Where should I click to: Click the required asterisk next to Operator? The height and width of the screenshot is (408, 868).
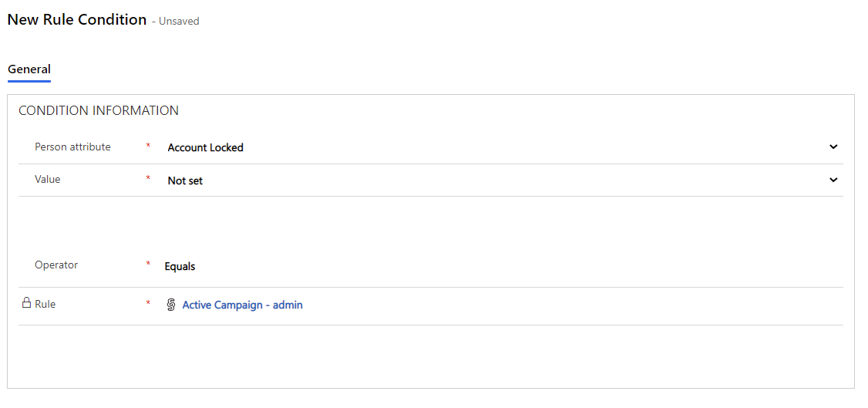(x=148, y=265)
